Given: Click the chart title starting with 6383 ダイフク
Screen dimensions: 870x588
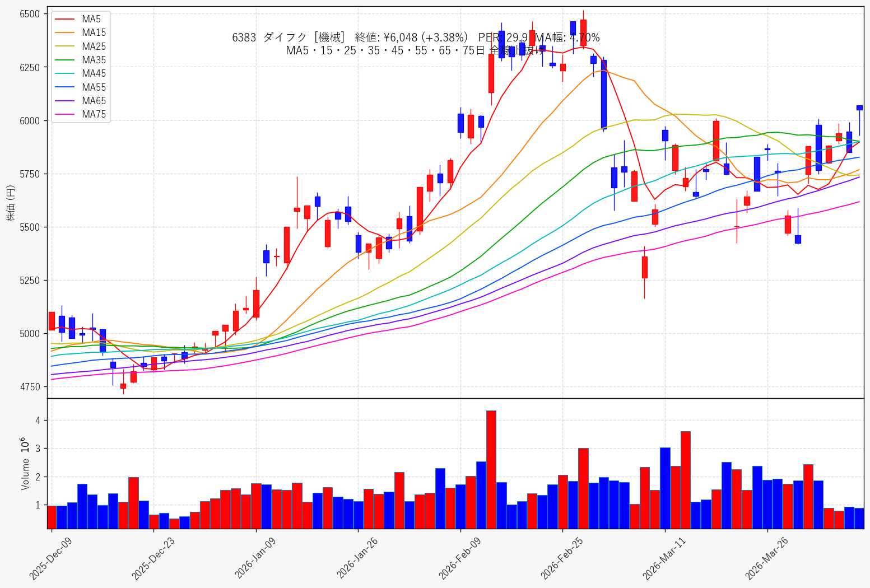Looking at the screenshot, I should click(x=416, y=38).
